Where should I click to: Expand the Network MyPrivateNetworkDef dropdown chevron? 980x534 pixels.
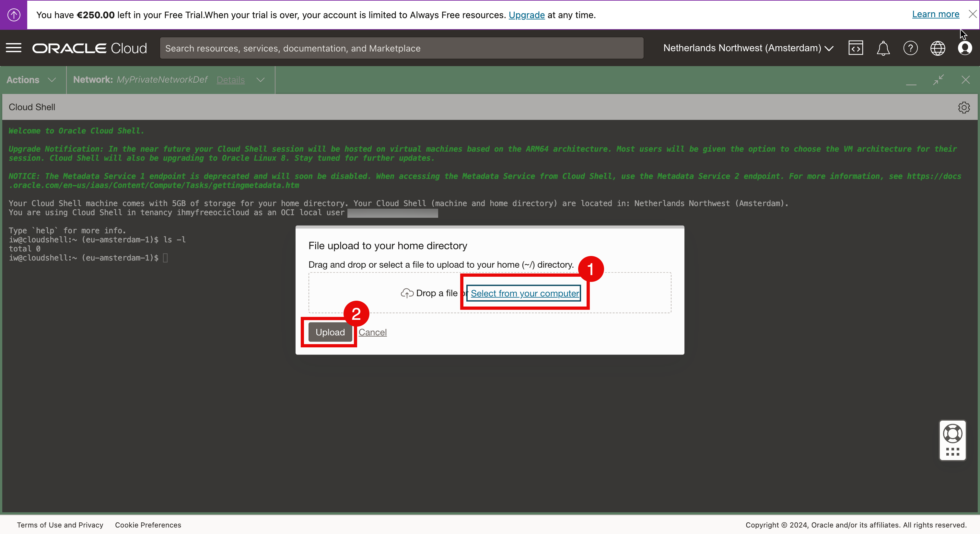point(261,80)
